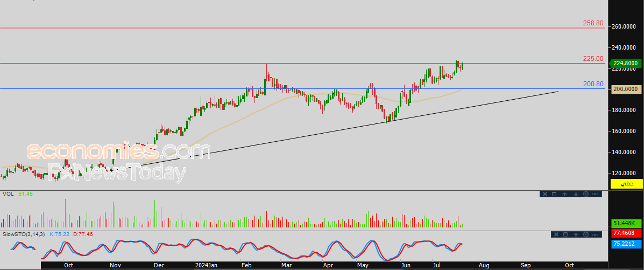Open SlowSTO panel settings gear

[586, 234]
